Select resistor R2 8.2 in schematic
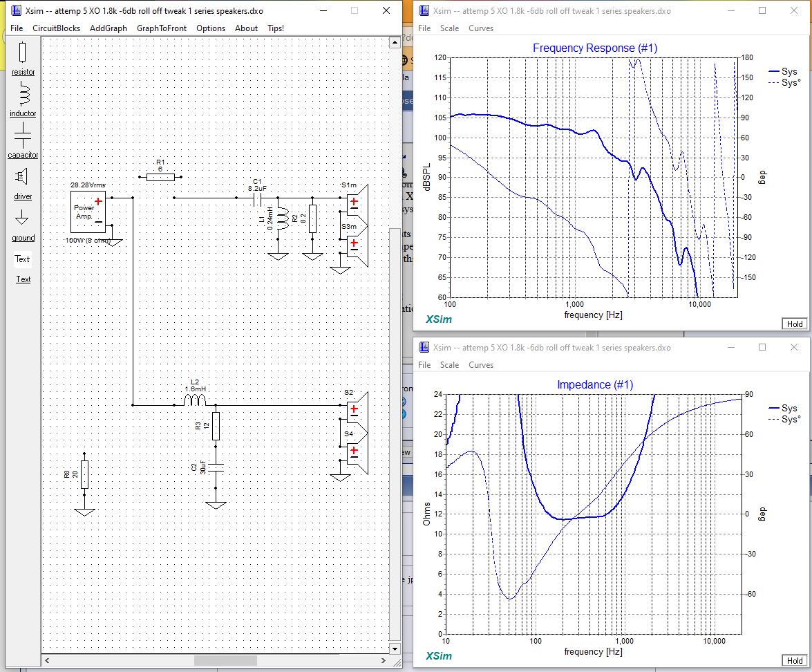 [x=312, y=218]
